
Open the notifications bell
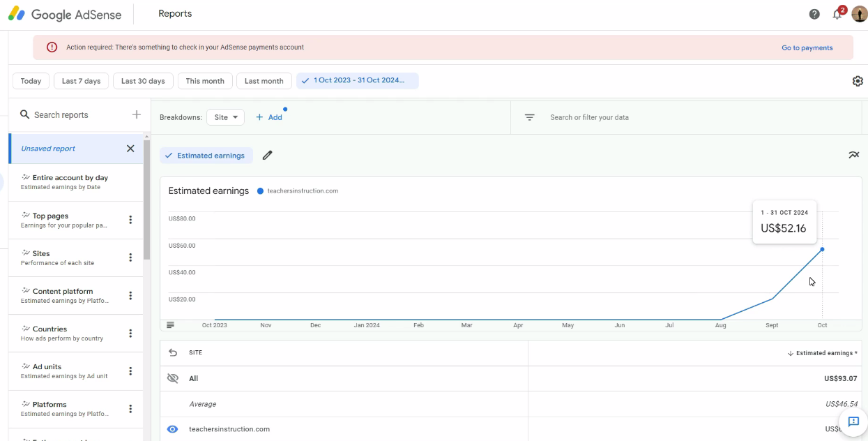tap(837, 14)
